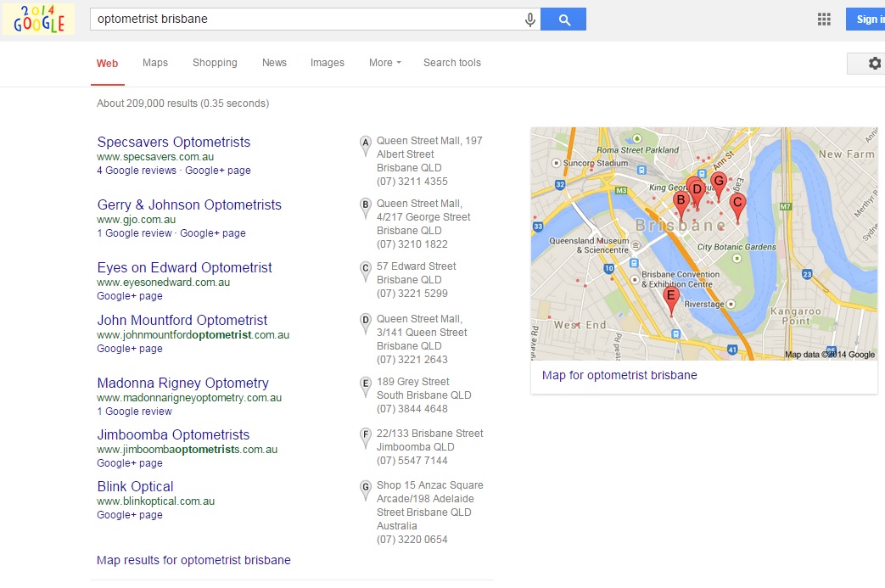Open Blink Optical result
The image size is (885, 588).
tap(136, 486)
